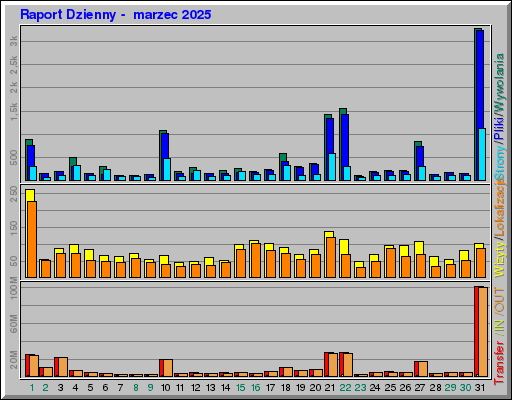
Task: Click day label 27 on the x-axis
Action: pos(420,388)
